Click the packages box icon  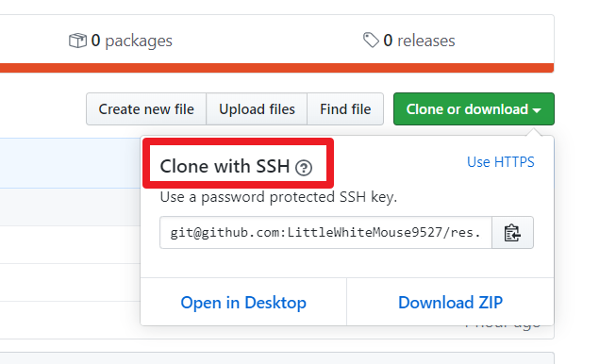pos(77,41)
